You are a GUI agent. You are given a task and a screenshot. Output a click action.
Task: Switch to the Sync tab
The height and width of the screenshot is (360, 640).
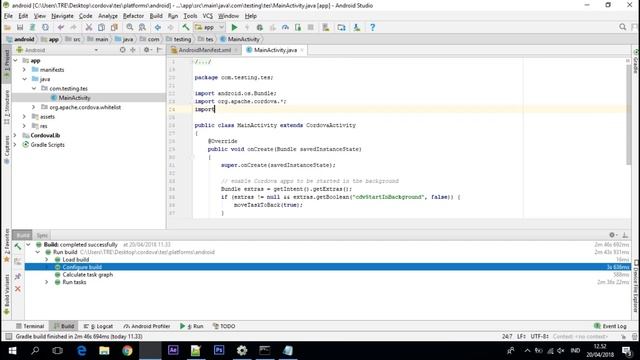coord(42,235)
